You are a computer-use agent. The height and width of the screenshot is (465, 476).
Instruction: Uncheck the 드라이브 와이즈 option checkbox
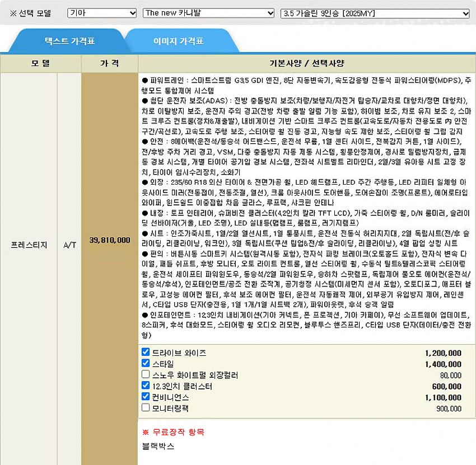(x=146, y=353)
